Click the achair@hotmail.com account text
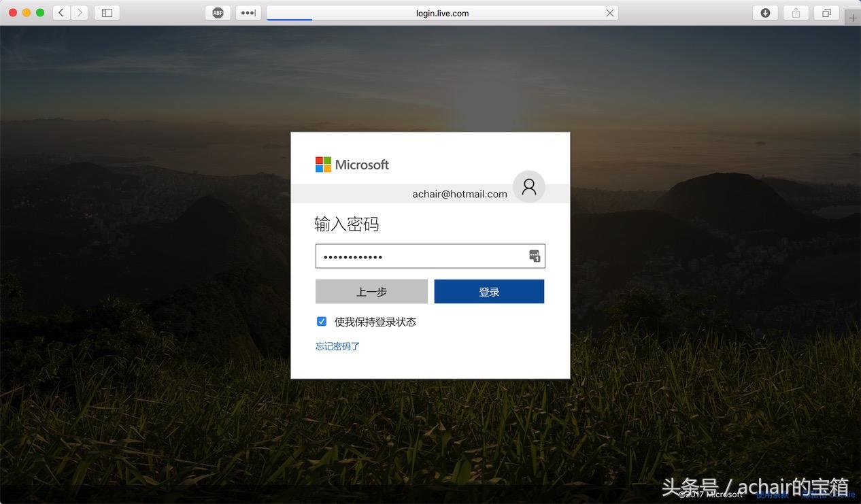 click(x=460, y=194)
